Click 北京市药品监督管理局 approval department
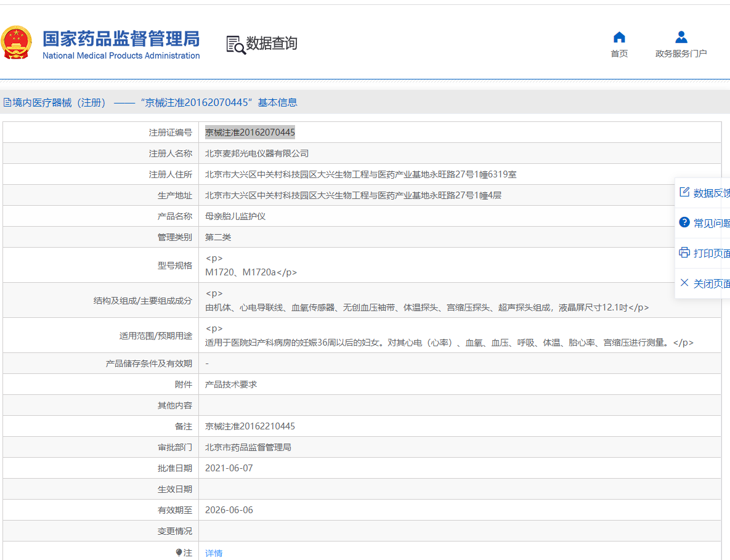Viewport: 730px width, 560px height. [248, 447]
